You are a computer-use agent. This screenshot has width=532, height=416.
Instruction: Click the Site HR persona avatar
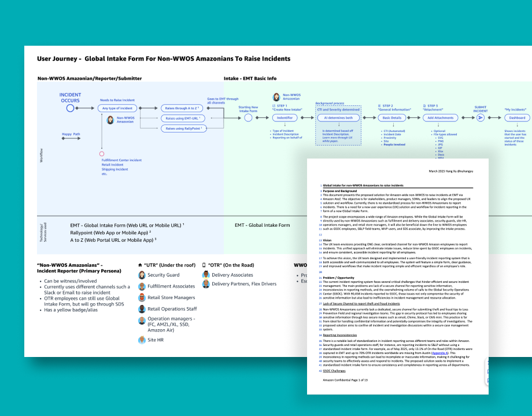click(x=142, y=340)
